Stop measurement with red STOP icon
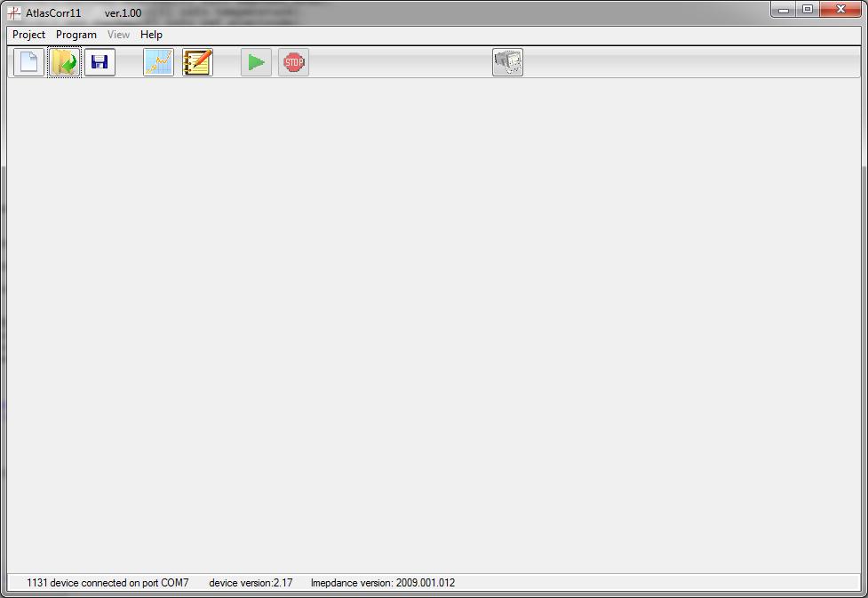Image resolution: width=868 pixels, height=598 pixels. (x=293, y=62)
